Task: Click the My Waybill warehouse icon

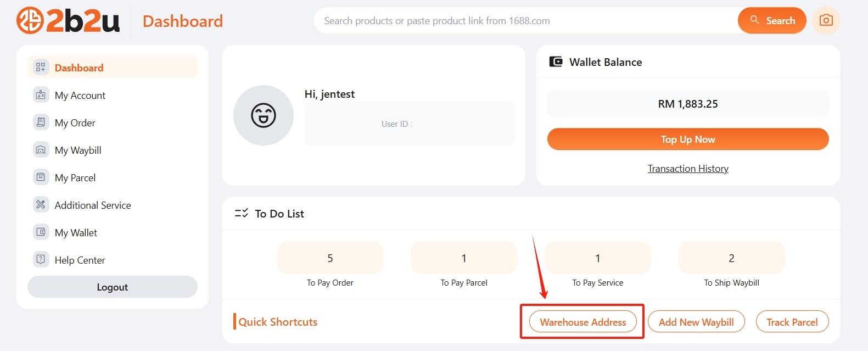Action: coord(41,150)
